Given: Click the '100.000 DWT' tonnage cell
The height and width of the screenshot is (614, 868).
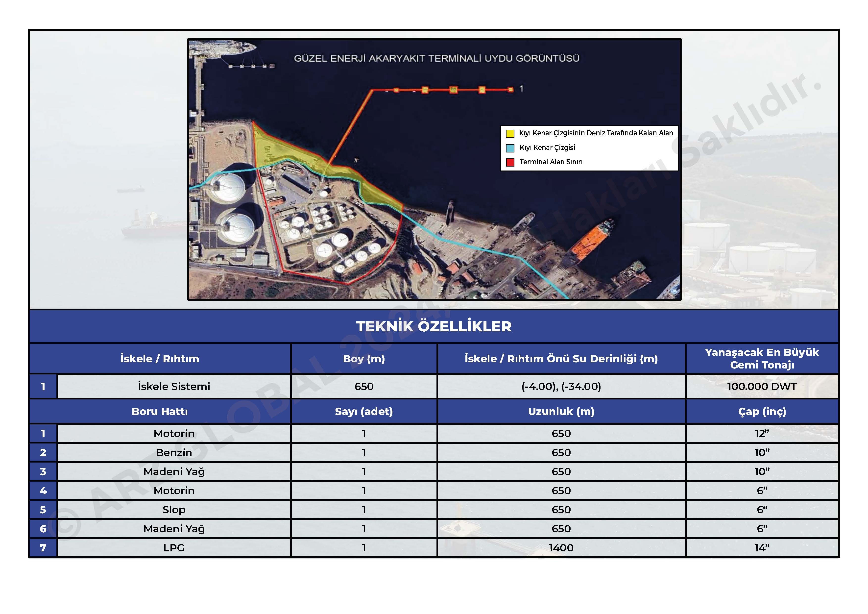Looking at the screenshot, I should pyautogui.click(x=762, y=386).
